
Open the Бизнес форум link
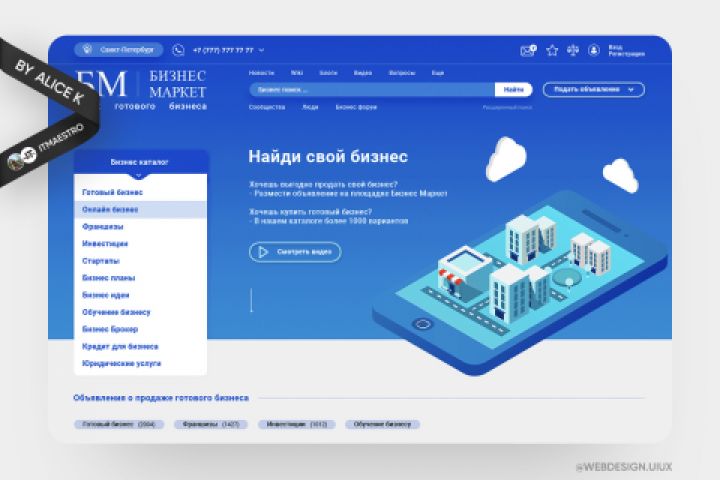point(356,107)
